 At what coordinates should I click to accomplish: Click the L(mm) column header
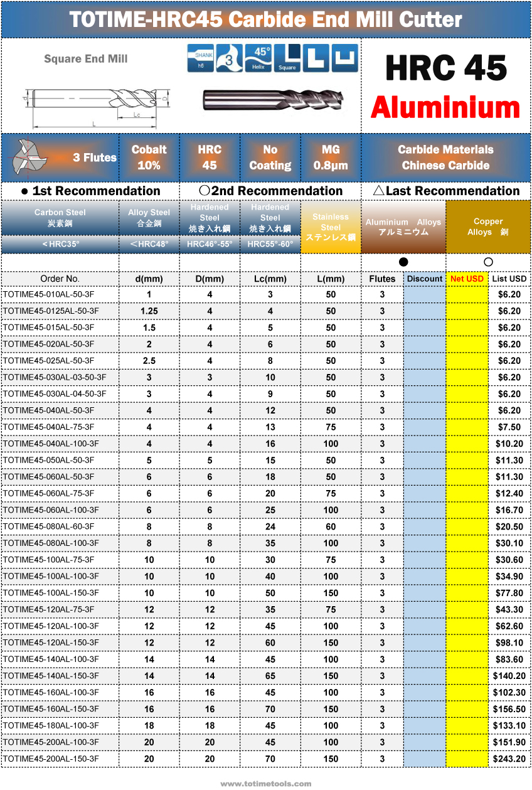tap(331, 279)
